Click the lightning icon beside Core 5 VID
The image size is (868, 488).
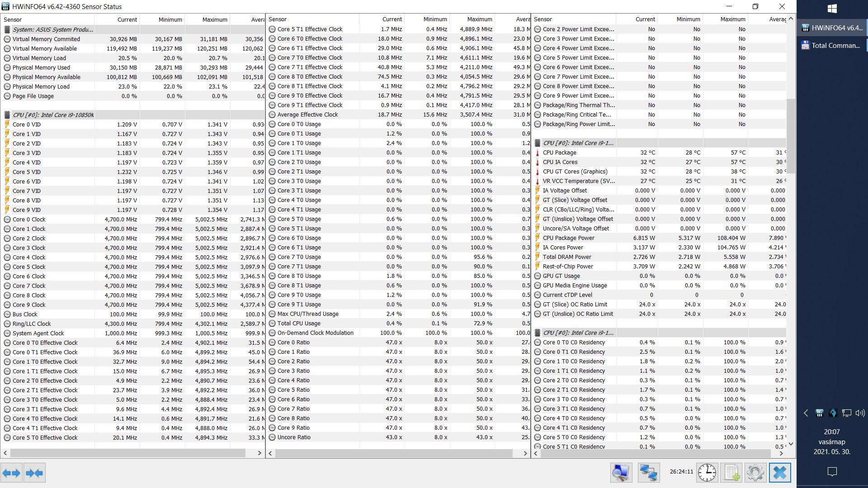[x=7, y=172]
